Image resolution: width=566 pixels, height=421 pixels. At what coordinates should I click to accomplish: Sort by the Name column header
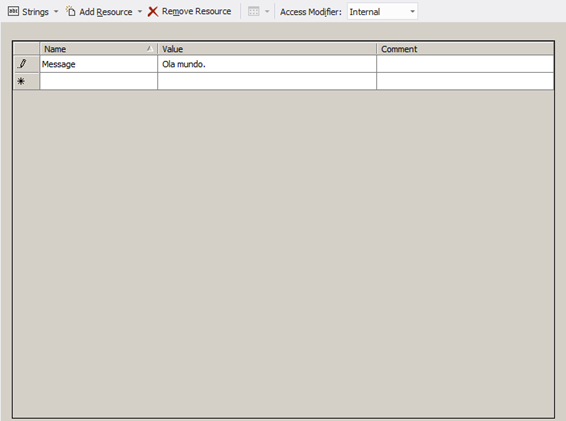tap(99, 49)
